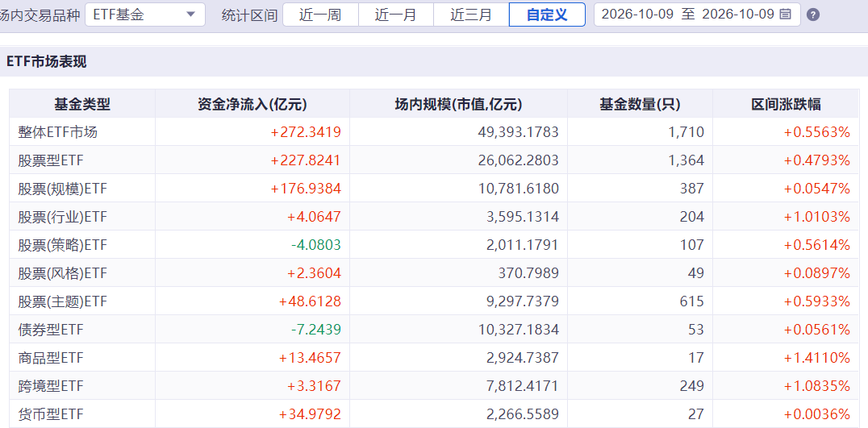Click market size value 370.7989

(530, 273)
